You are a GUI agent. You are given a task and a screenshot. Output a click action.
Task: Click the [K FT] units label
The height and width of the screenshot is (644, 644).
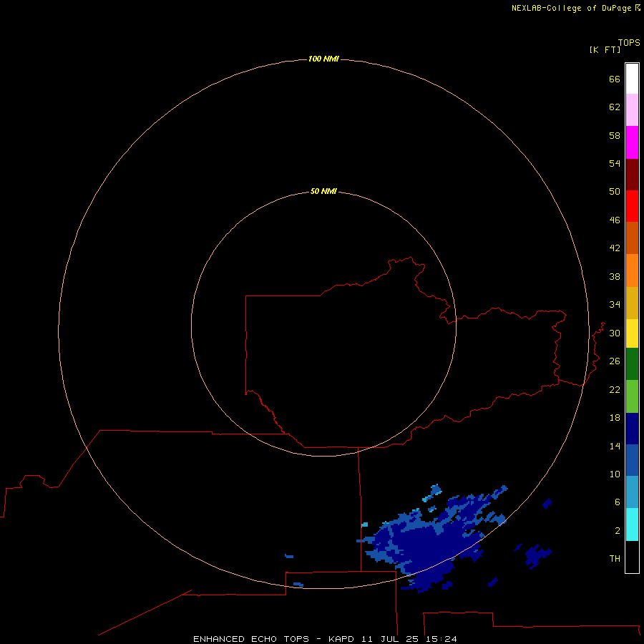tap(605, 49)
